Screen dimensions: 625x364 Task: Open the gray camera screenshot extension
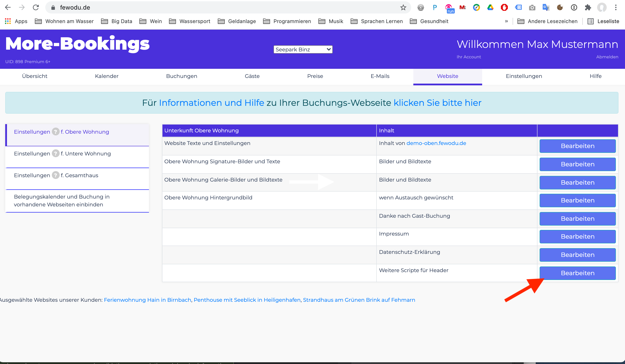pos(532,8)
